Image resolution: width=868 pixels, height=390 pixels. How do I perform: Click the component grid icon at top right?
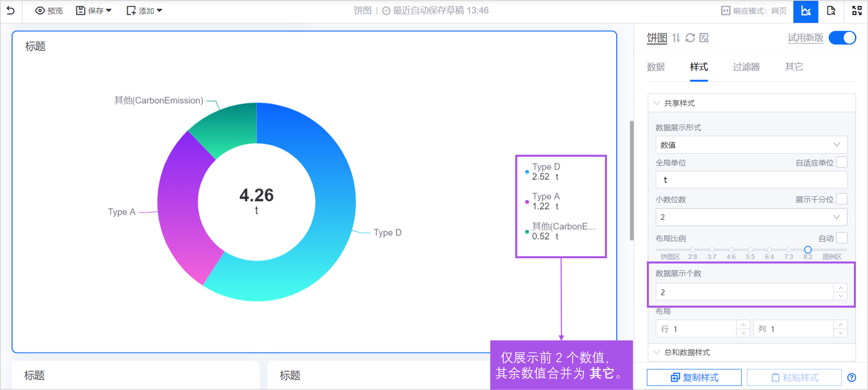point(857,11)
